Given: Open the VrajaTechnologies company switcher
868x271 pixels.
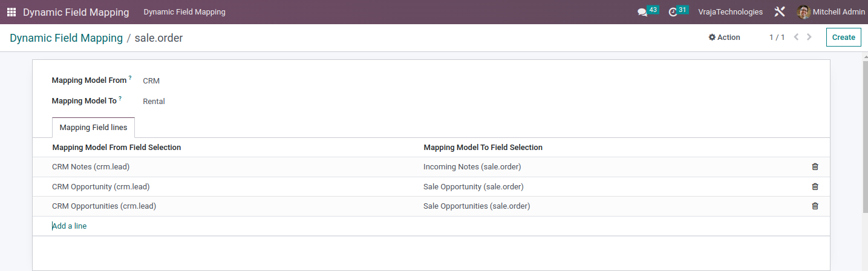Looking at the screenshot, I should pyautogui.click(x=730, y=12).
